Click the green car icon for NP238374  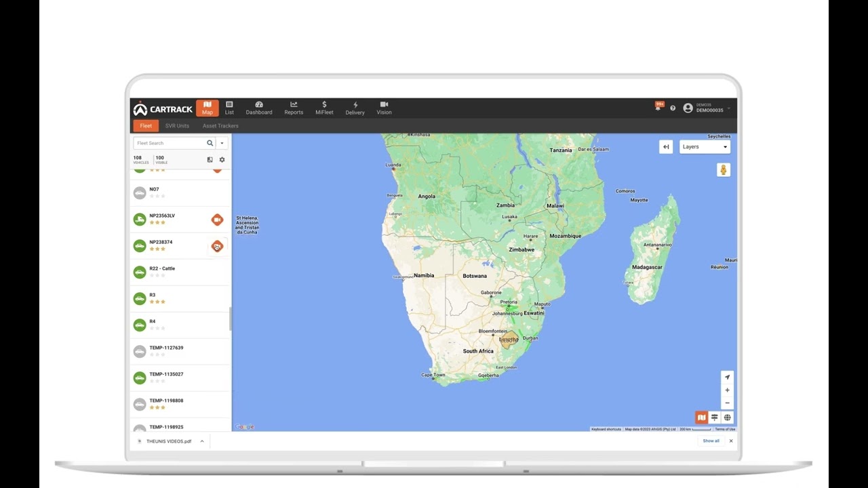pos(140,246)
